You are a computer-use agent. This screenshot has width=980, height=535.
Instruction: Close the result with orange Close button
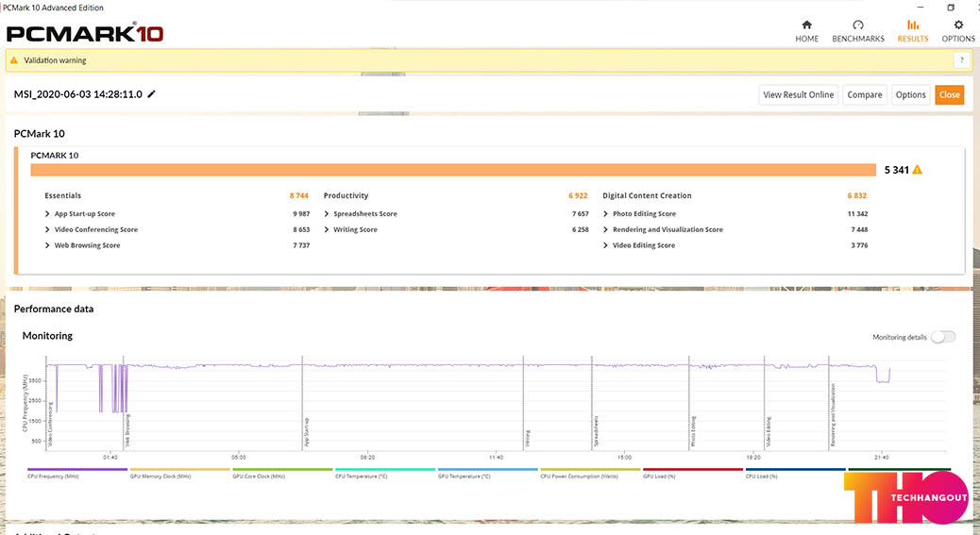click(x=949, y=95)
